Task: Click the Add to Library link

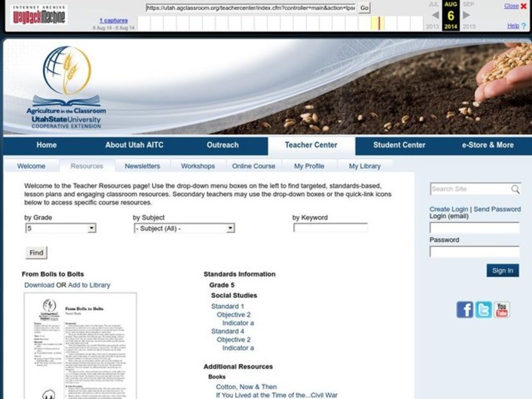Action: pos(89,285)
